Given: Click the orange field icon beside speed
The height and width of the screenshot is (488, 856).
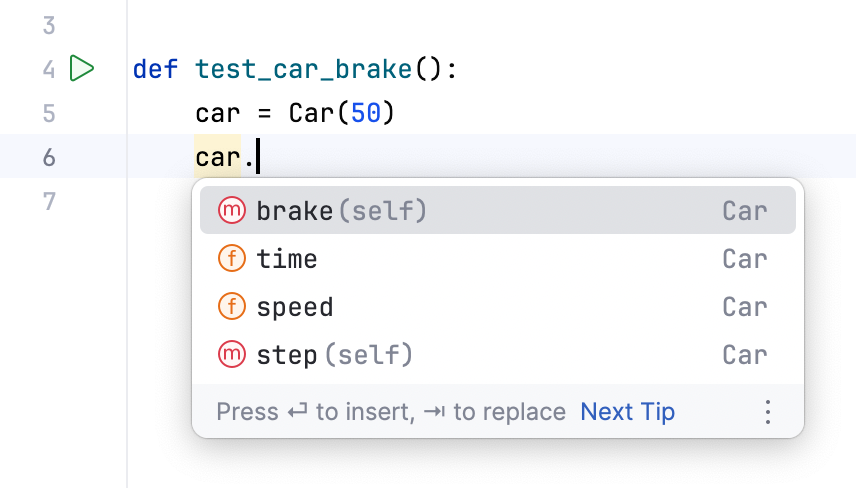Looking at the screenshot, I should 231,307.
